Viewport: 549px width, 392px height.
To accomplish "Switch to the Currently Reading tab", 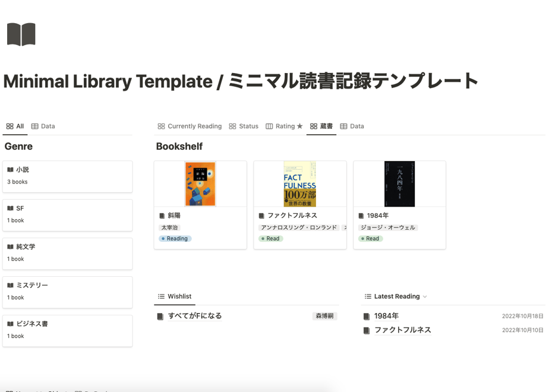I will click(190, 127).
